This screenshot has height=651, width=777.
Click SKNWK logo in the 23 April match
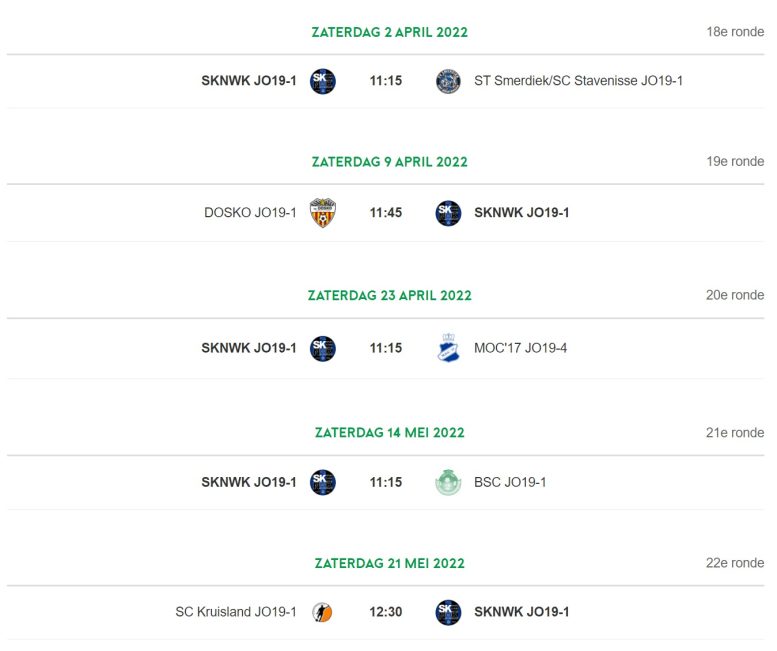323,348
